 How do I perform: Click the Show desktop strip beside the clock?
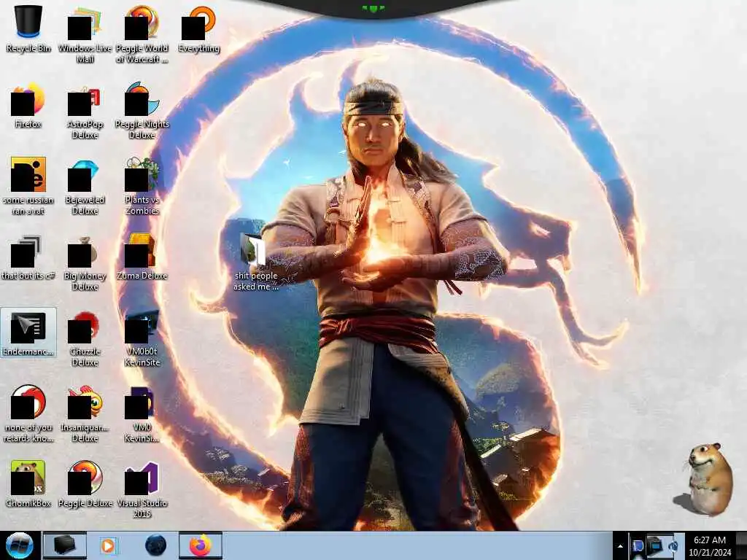(x=741, y=545)
